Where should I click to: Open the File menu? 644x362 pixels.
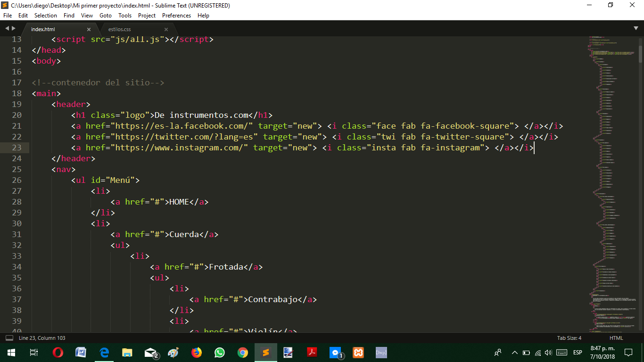tap(7, 16)
